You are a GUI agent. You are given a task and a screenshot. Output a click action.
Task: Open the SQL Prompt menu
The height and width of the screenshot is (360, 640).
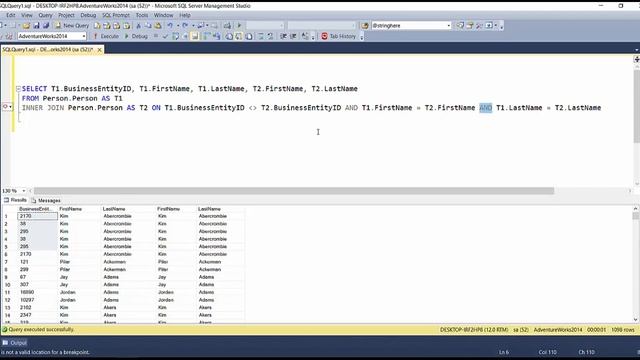pos(116,15)
